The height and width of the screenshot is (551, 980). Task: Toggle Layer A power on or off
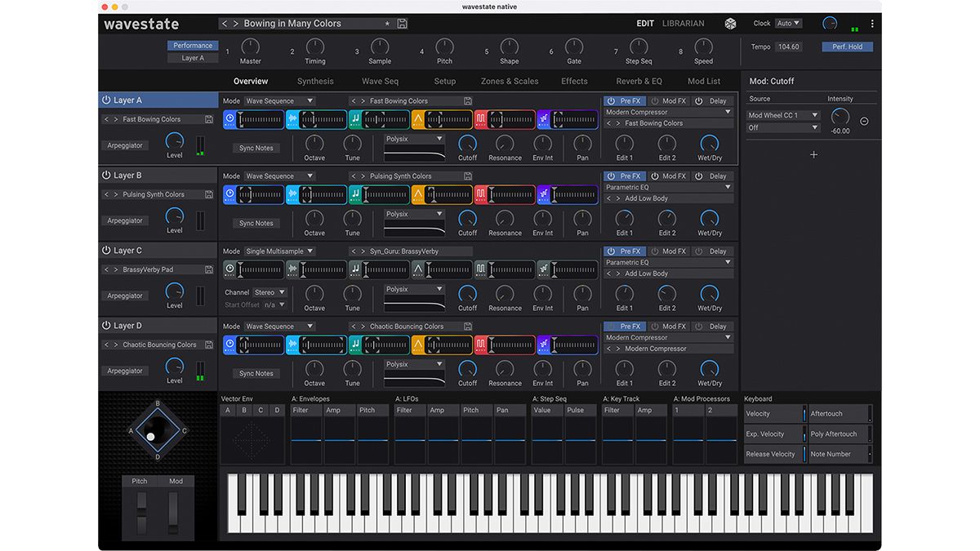point(106,100)
